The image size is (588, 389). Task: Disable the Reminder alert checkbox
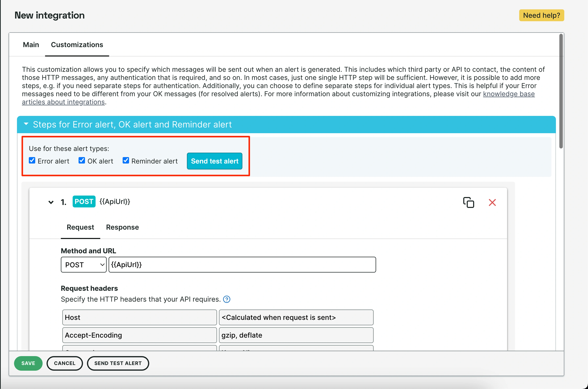[126, 160]
